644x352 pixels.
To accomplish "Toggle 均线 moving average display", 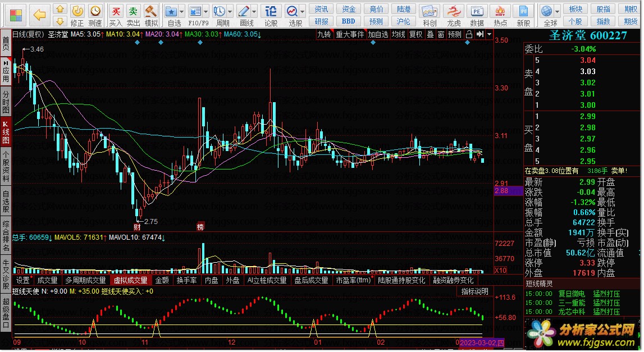I will (x=399, y=34).
